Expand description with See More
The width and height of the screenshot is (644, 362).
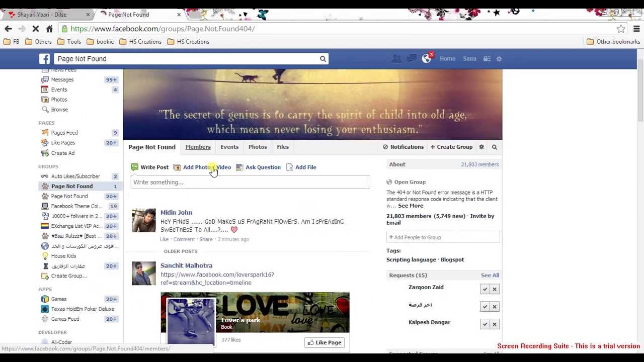point(411,206)
